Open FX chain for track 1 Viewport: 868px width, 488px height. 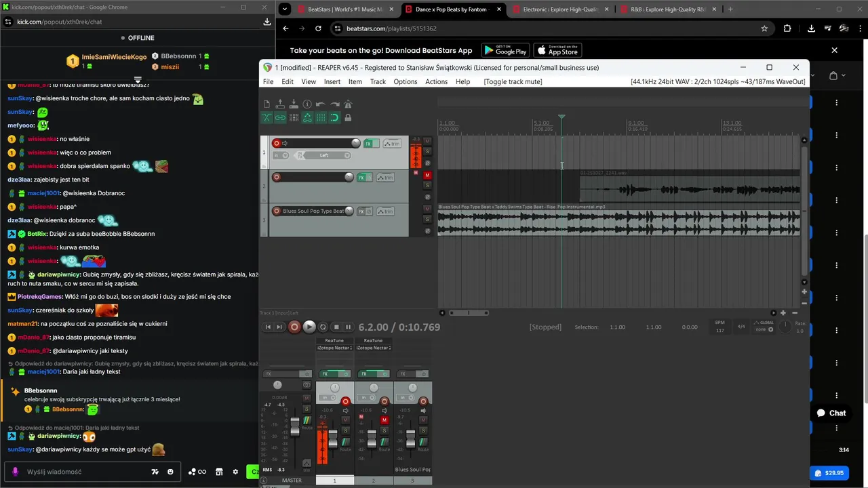[368, 144]
